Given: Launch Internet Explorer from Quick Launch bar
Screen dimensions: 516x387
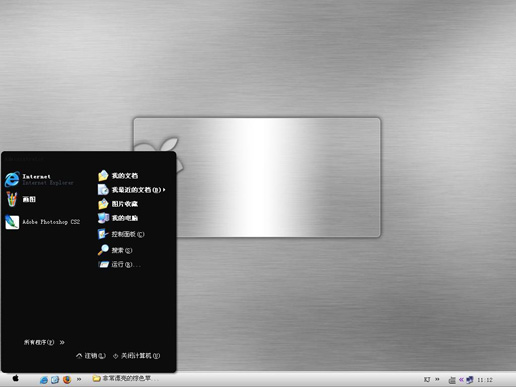Looking at the screenshot, I should coord(44,379).
